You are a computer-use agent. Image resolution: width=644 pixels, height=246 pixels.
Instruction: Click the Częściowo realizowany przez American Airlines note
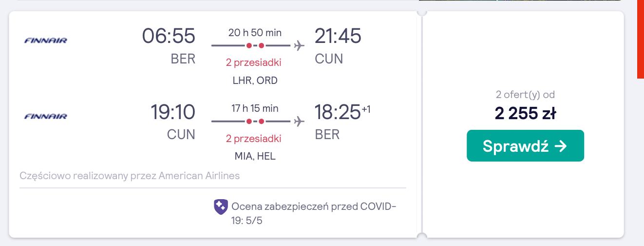coord(130,176)
